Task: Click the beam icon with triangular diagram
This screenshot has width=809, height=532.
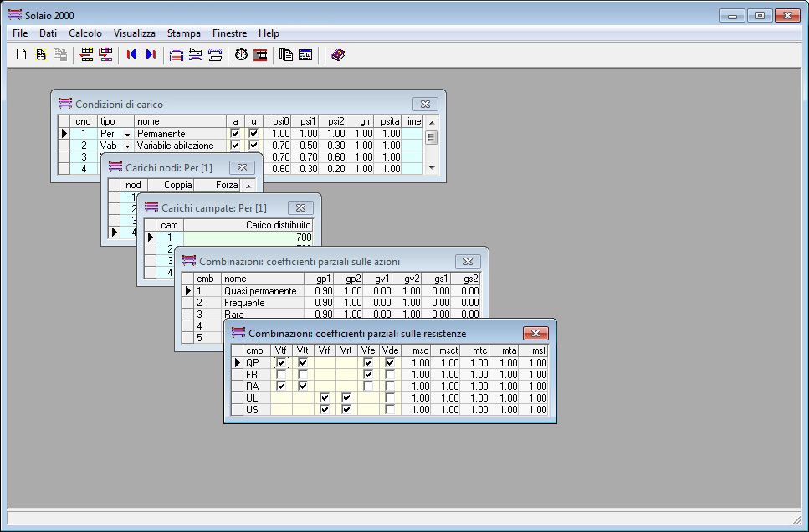Action: click(196, 54)
